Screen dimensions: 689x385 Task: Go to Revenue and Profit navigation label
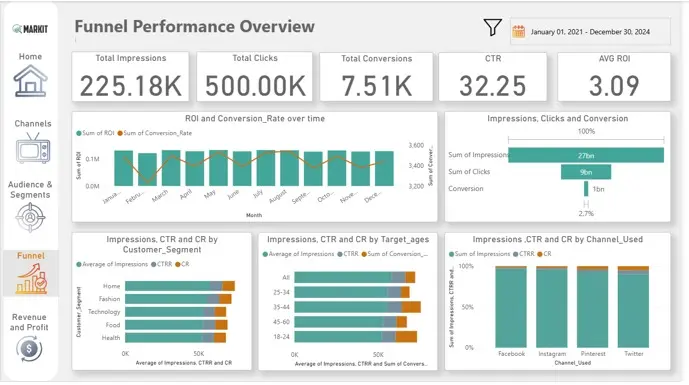coord(29,322)
